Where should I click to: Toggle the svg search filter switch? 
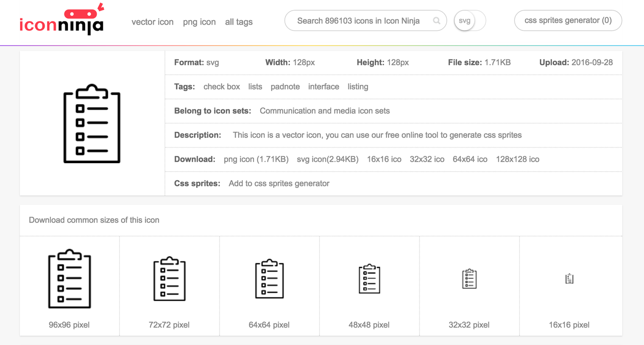pyautogui.click(x=470, y=21)
